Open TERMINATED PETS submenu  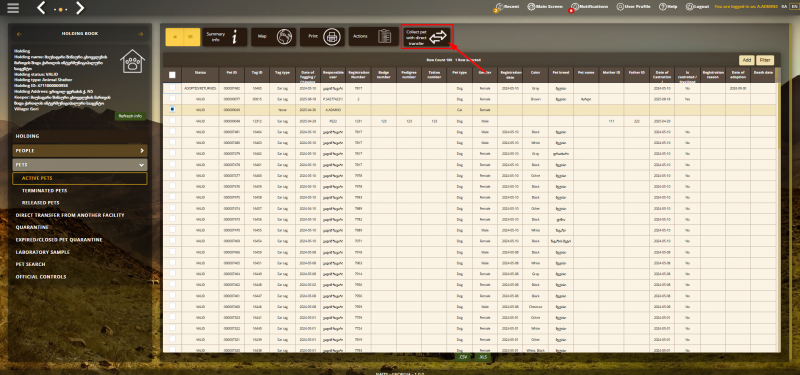(x=44, y=190)
